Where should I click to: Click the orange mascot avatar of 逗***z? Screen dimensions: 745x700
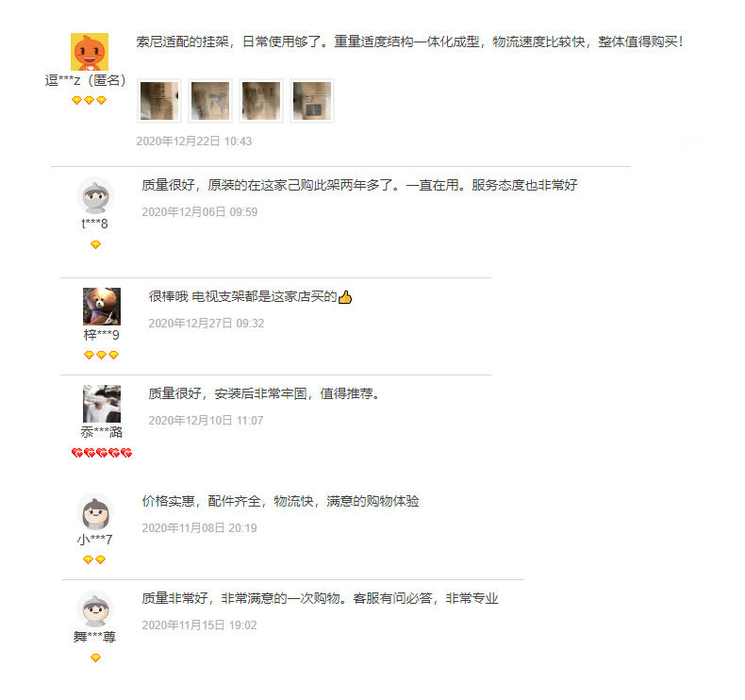(x=90, y=52)
